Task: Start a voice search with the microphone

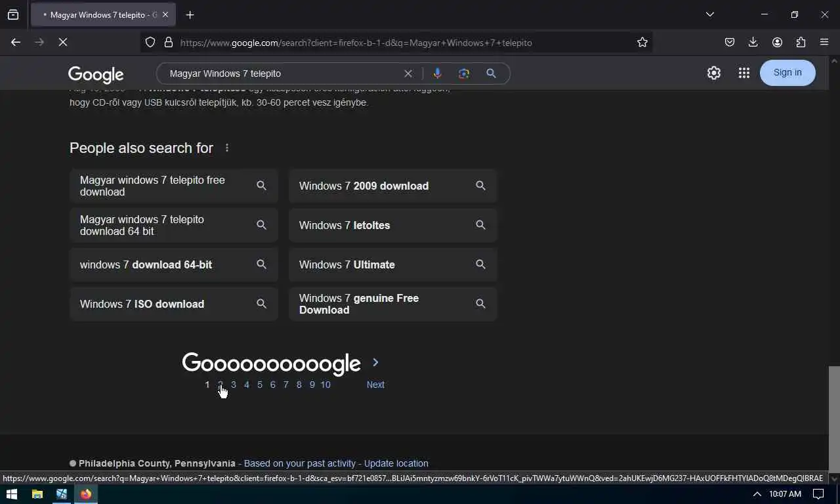Action: point(438,73)
